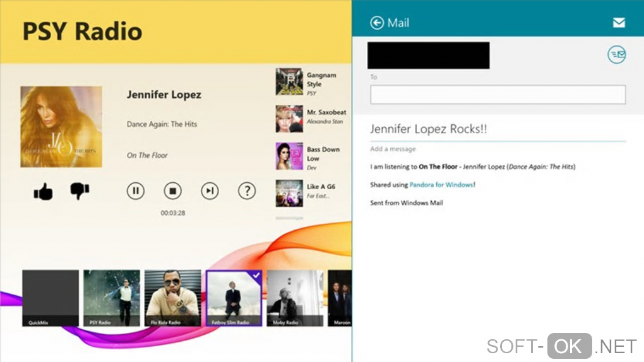This screenshot has width=644, height=362.
Task: Go back using the Mail back arrow
Action: (x=377, y=23)
